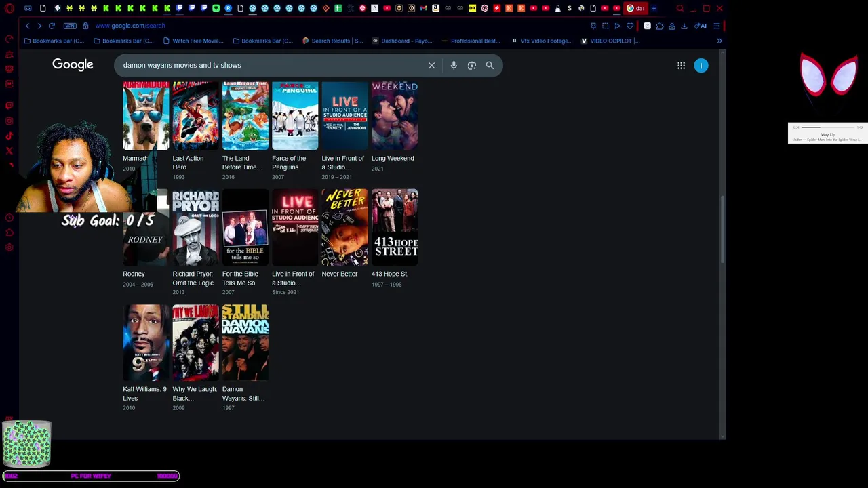Open X (Twitter) in the browser sidebar
Screen dimensions: 868x488
[x=9, y=151]
